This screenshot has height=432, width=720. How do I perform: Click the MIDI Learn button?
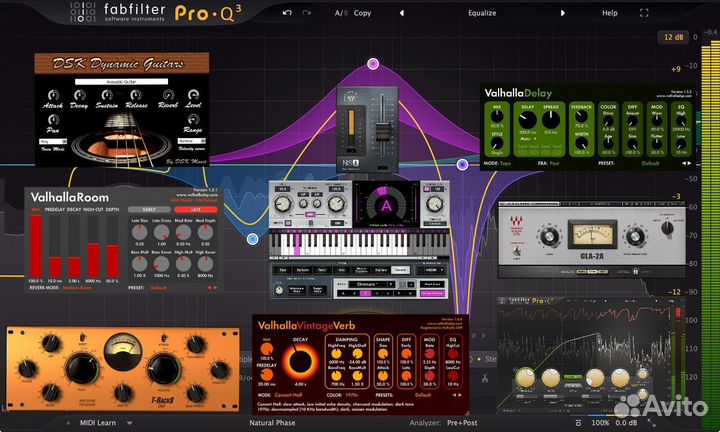(x=98, y=423)
